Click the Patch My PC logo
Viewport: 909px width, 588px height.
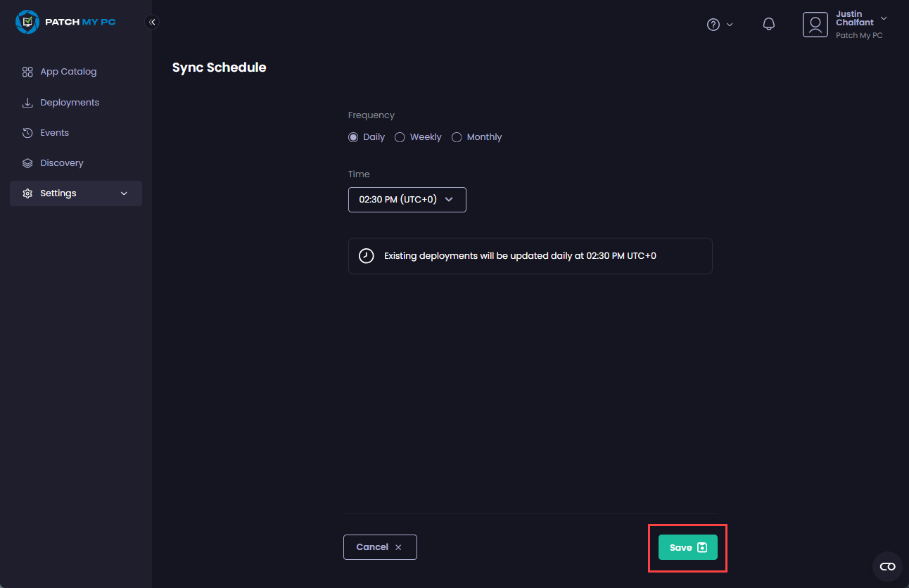point(65,22)
